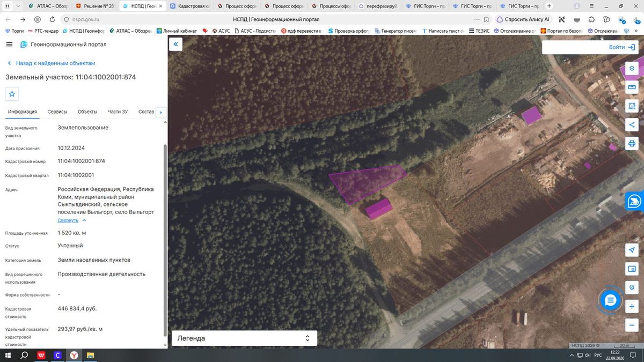Switch to the Сервисы tab
Viewport: 644px width, 362px height.
(x=57, y=112)
